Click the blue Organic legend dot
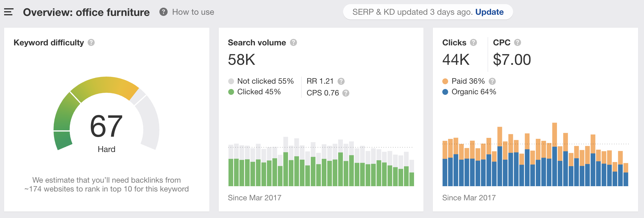Screen dimensions: 644x218 coord(445,92)
